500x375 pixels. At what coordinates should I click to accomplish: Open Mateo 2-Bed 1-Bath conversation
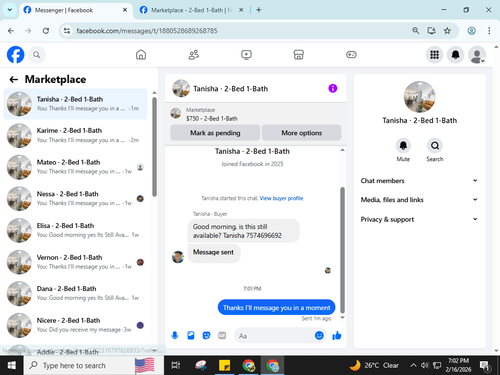point(75,167)
